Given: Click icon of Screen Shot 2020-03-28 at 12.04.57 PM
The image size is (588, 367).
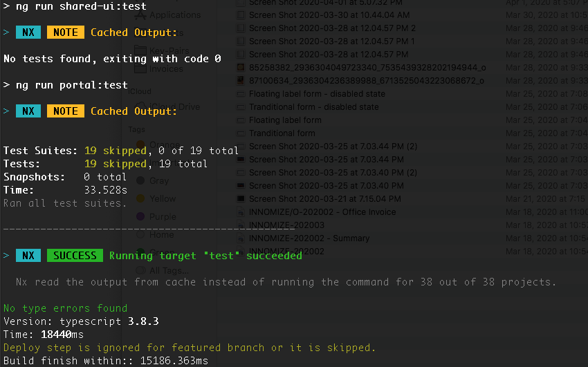Looking at the screenshot, I should (241, 55).
